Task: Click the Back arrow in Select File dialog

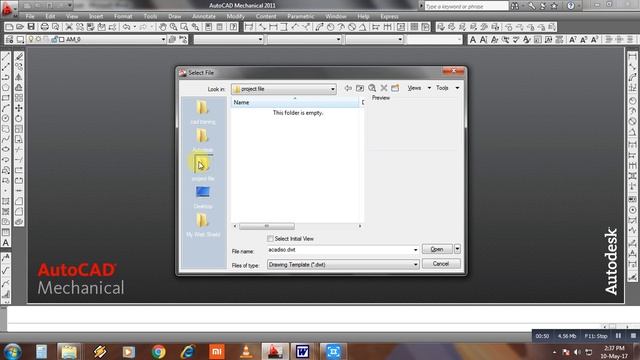Action: [348, 88]
